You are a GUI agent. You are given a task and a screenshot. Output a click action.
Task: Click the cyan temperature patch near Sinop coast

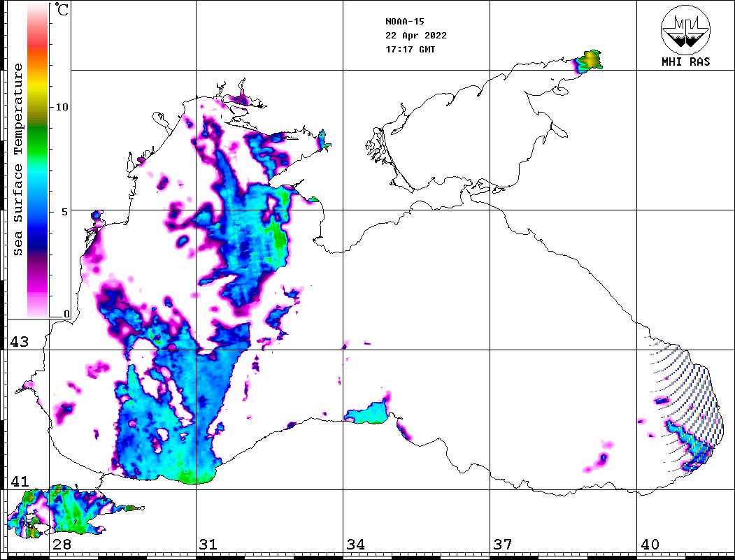click(x=366, y=413)
